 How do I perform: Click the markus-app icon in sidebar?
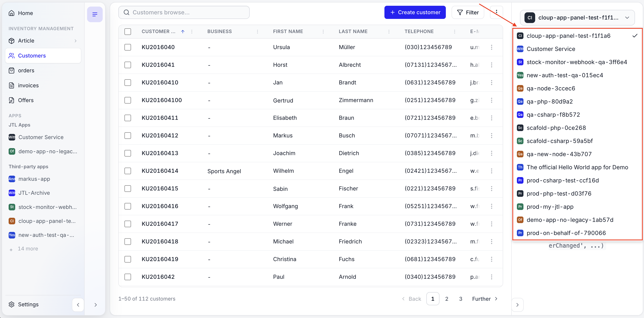tap(12, 179)
